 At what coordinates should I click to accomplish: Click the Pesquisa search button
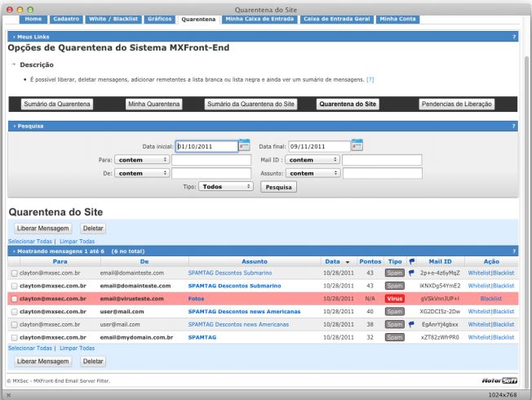pos(278,186)
